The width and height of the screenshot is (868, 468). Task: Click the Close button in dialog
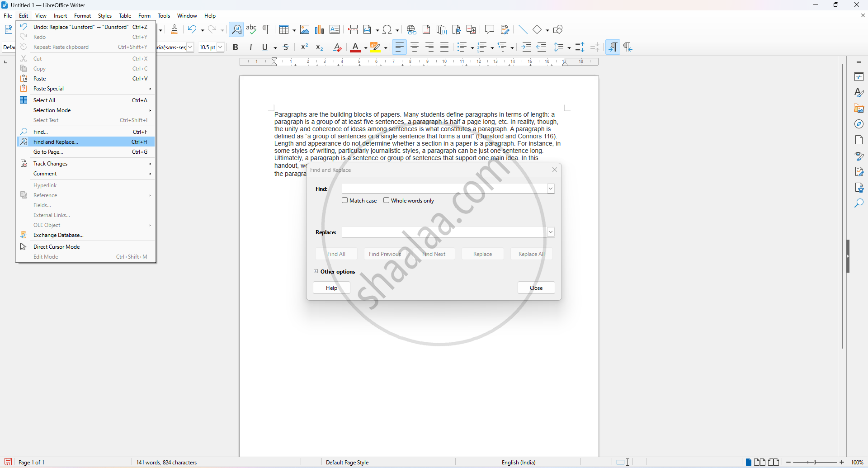click(x=536, y=288)
